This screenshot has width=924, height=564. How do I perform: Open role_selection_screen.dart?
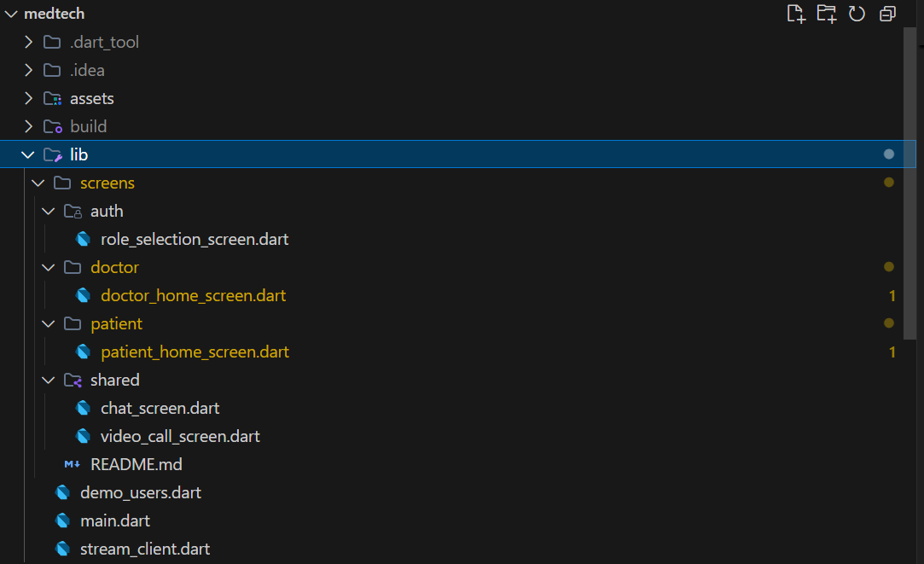tap(195, 240)
